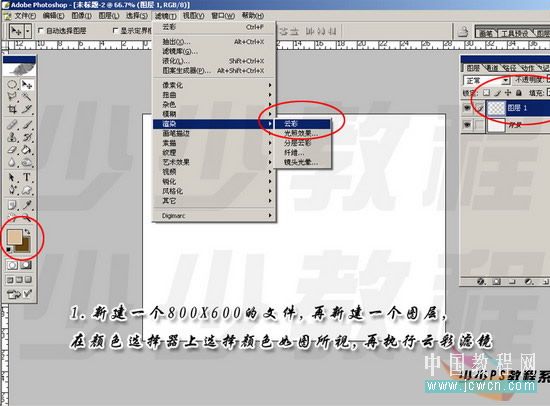Enable 自动选择图层 checkbox
550x406 pixels.
[x=40, y=31]
